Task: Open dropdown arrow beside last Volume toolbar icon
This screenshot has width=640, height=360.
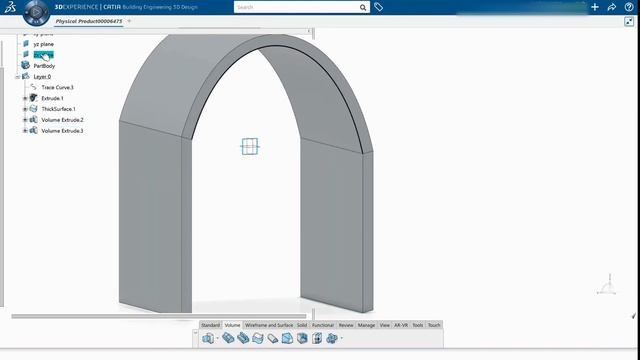Action: [x=341, y=338]
